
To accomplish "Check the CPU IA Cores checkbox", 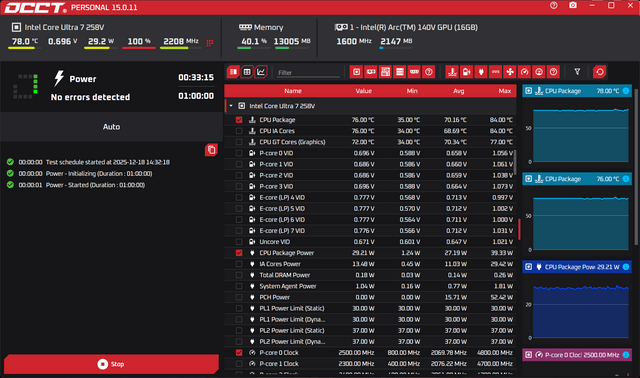I will [239, 131].
